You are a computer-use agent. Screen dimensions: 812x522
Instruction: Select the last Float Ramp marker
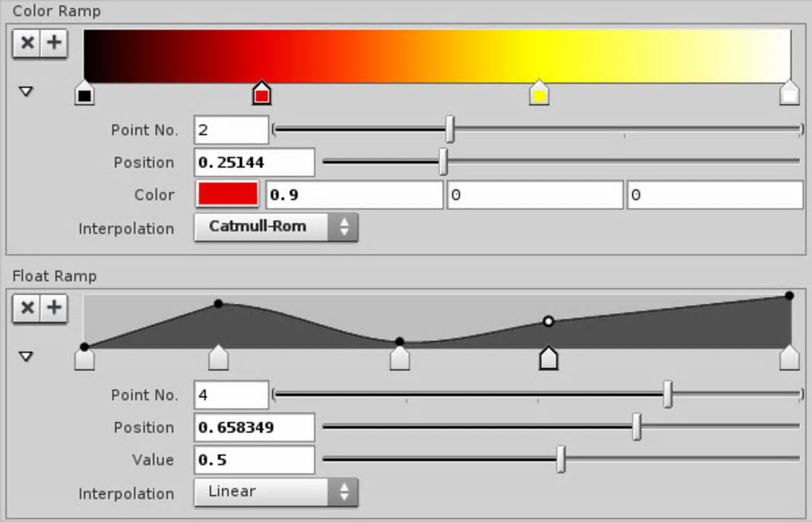click(x=789, y=358)
